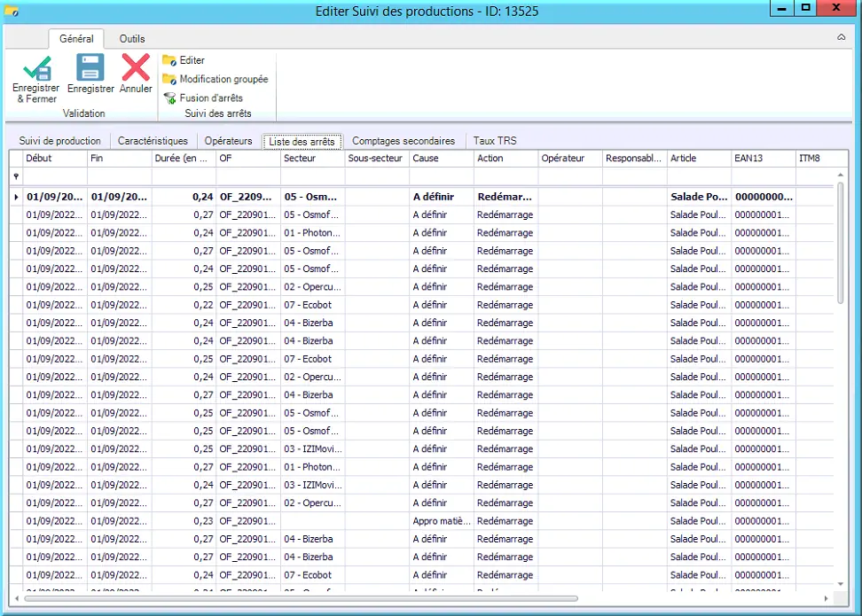This screenshot has width=862, height=616.
Task: Select the bold '05 - Osm...' sector cell
Action: [312, 197]
